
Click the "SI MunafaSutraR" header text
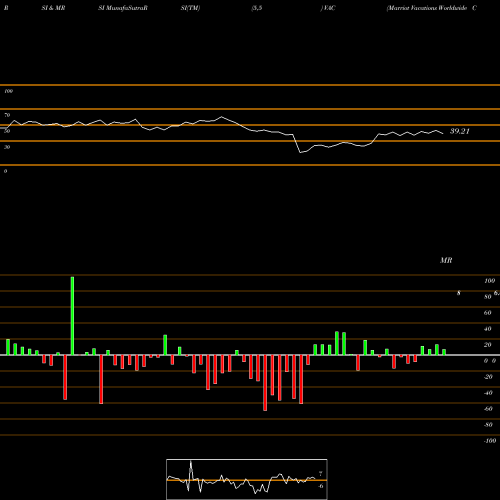123,8
